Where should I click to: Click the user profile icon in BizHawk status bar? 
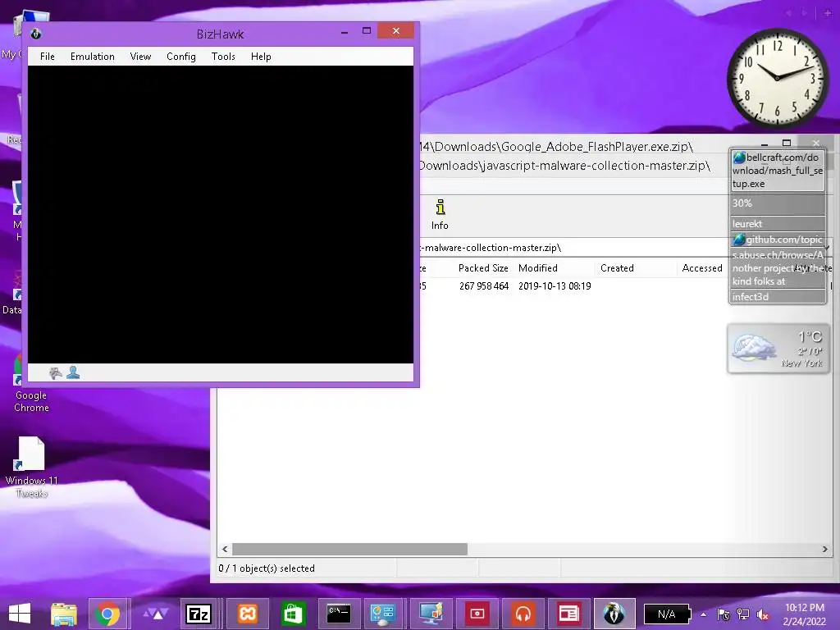coord(73,372)
